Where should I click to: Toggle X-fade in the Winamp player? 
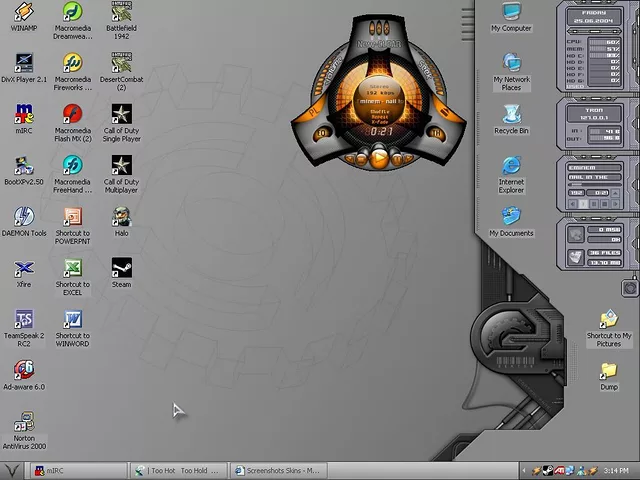[x=381, y=123]
